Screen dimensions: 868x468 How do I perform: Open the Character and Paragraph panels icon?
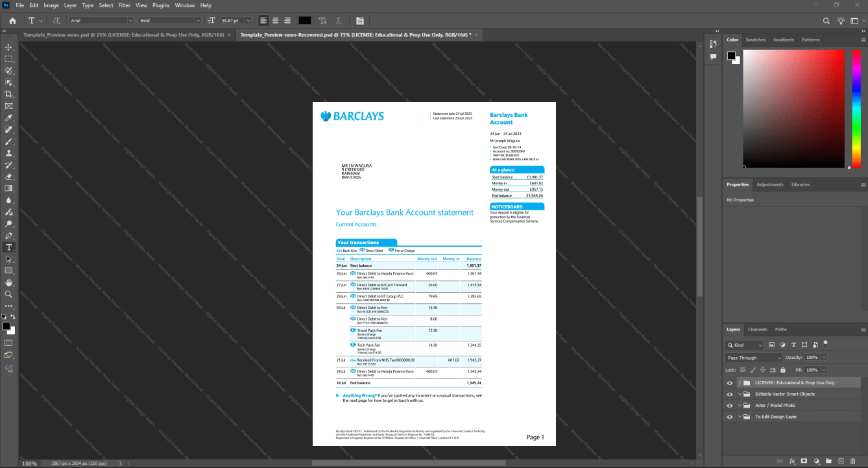click(360, 21)
